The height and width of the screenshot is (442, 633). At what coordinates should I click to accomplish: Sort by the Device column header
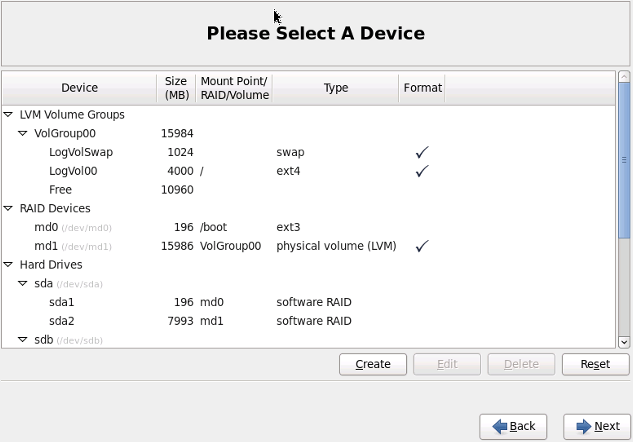pyautogui.click(x=80, y=88)
